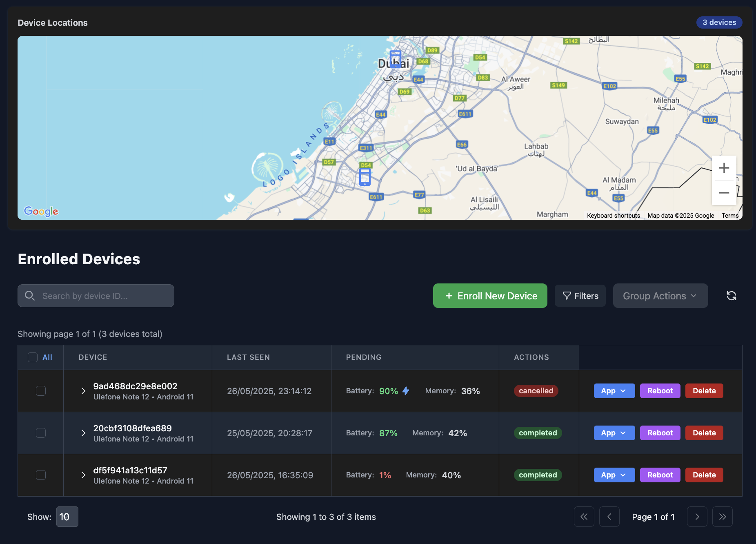Click the search by device ID field
Screen dimensions: 756x544
pyautogui.click(x=96, y=295)
